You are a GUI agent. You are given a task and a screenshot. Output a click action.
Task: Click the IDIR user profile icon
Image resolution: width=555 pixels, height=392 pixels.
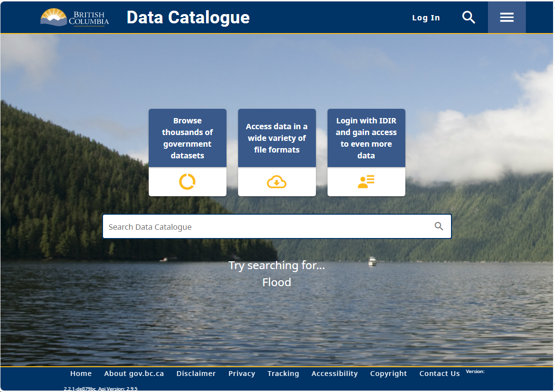pos(366,182)
